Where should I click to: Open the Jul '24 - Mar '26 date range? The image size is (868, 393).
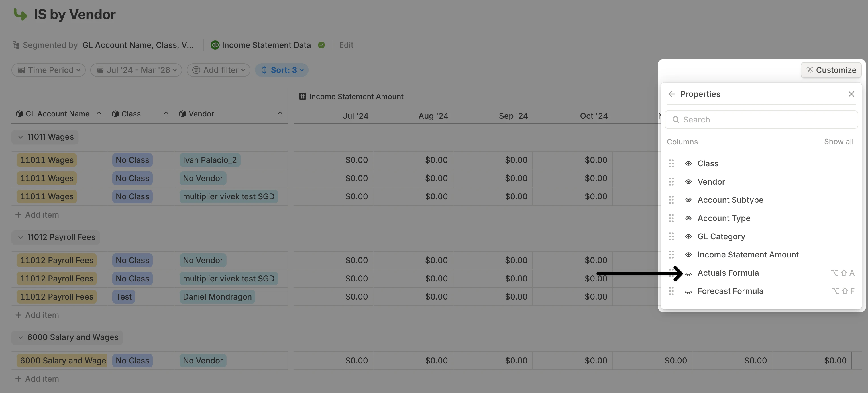point(136,70)
